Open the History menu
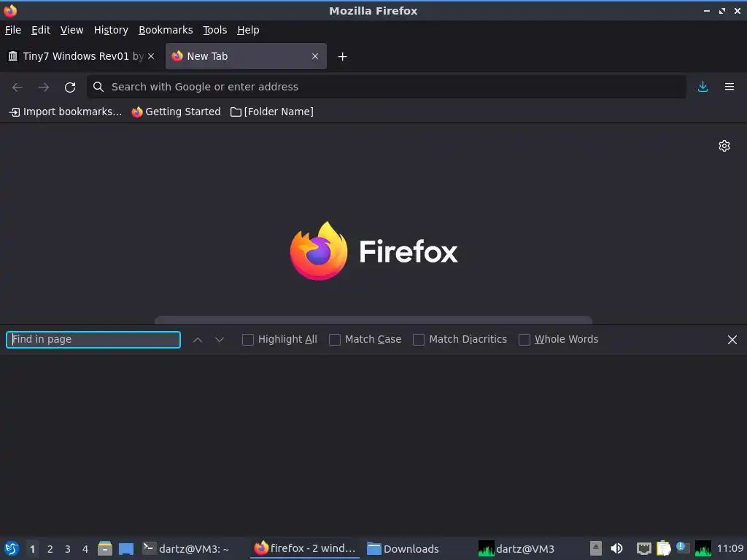 pos(111,30)
